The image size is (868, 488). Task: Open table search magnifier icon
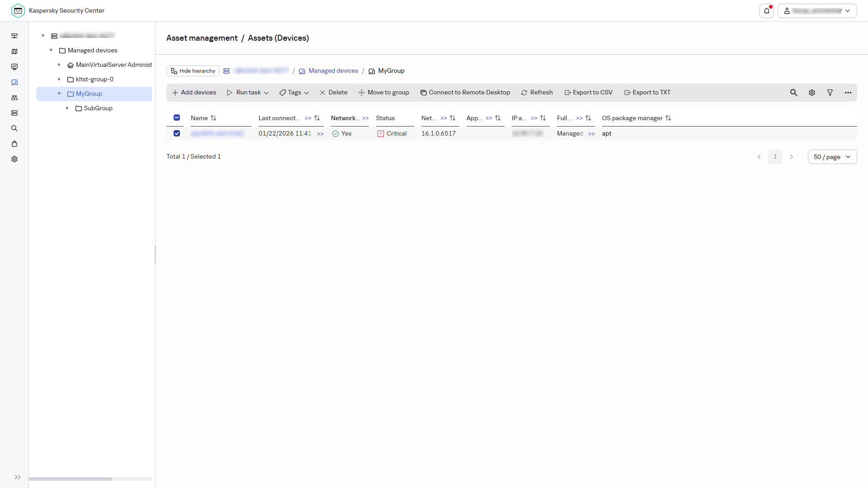click(x=793, y=93)
